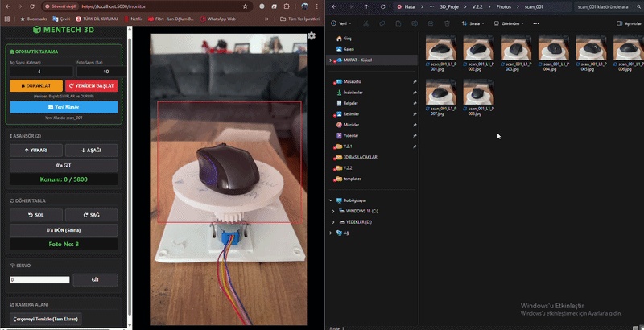Screen dimensions: 644x330
Task: Click the SERVO value input field
Action: (39, 280)
